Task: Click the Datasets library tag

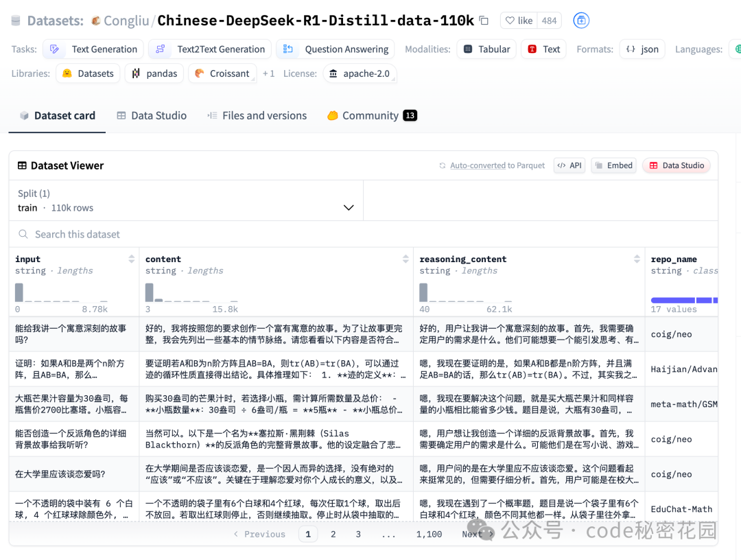Action: tap(88, 73)
